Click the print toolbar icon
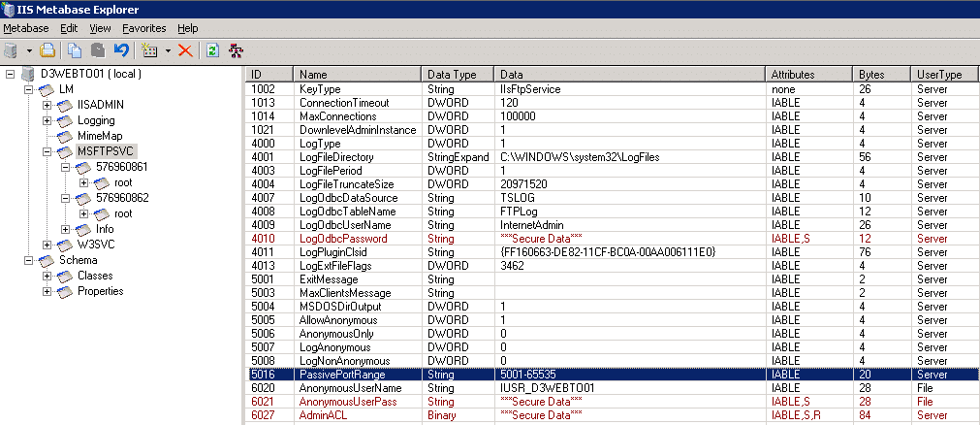Image resolution: width=980 pixels, height=425 pixels. pos(47,50)
